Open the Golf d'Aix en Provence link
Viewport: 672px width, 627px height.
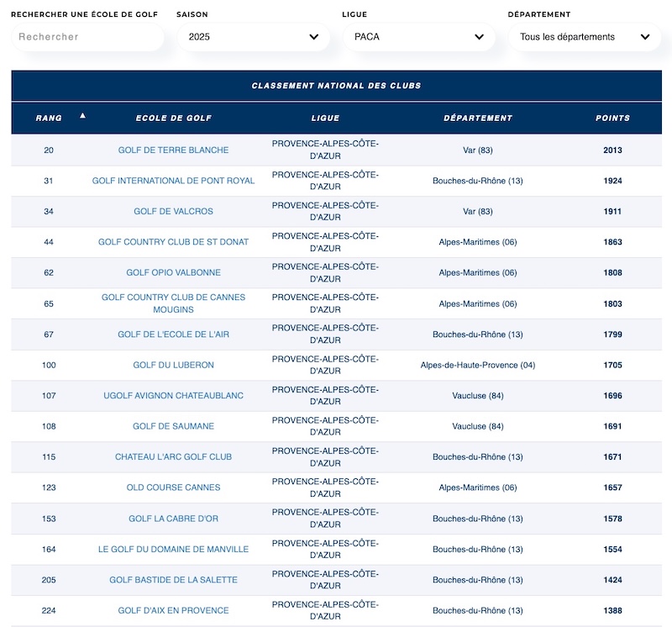[x=174, y=610]
